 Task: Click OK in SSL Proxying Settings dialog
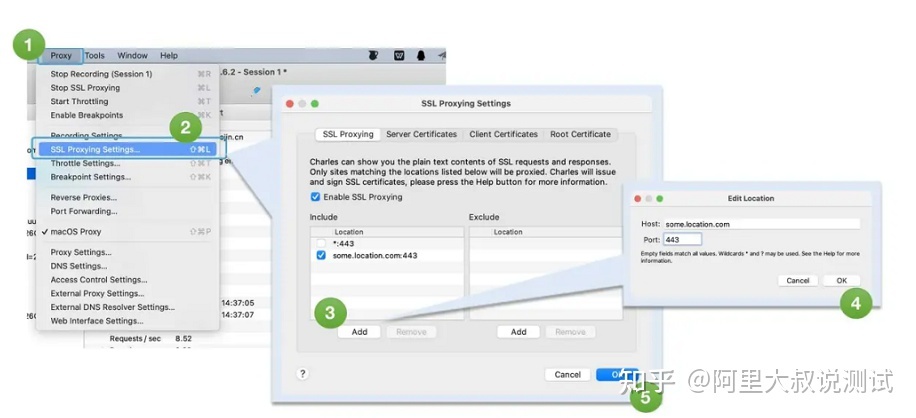click(617, 375)
